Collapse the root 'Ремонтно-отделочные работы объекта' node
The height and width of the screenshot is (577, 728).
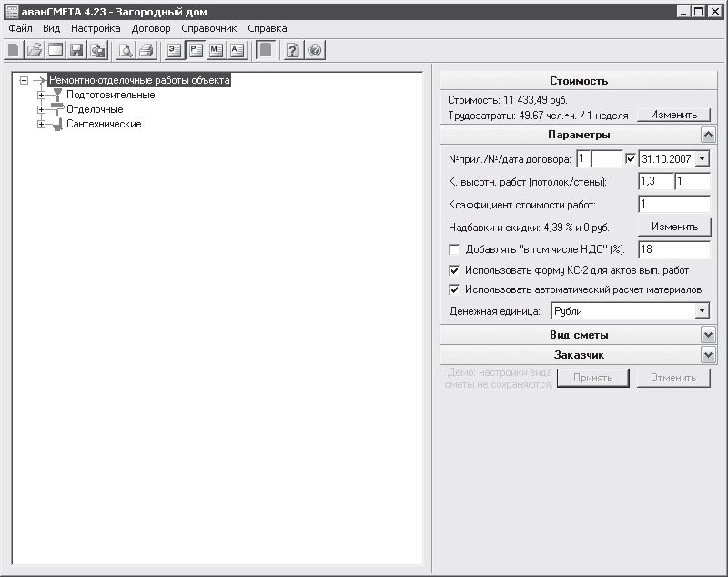click(25, 80)
